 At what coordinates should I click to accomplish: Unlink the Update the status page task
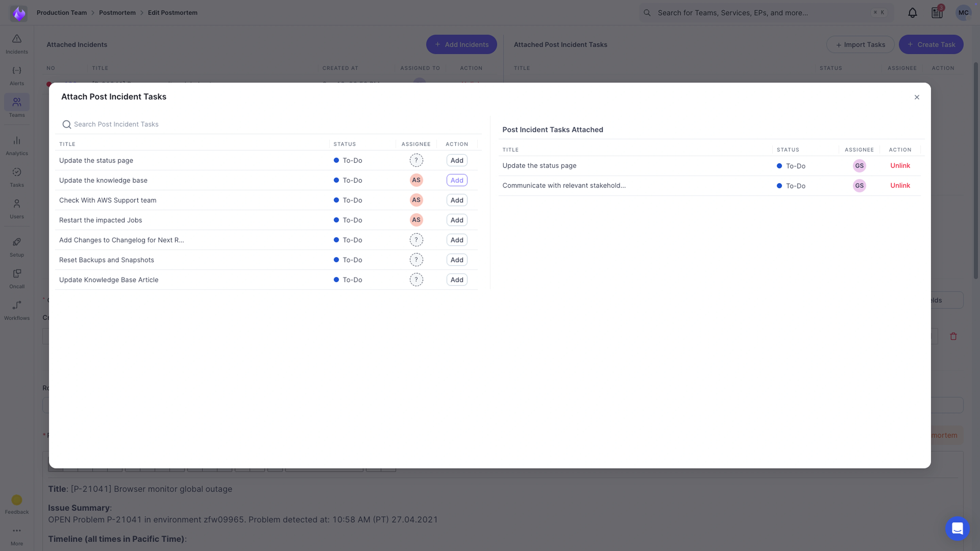coord(900,165)
